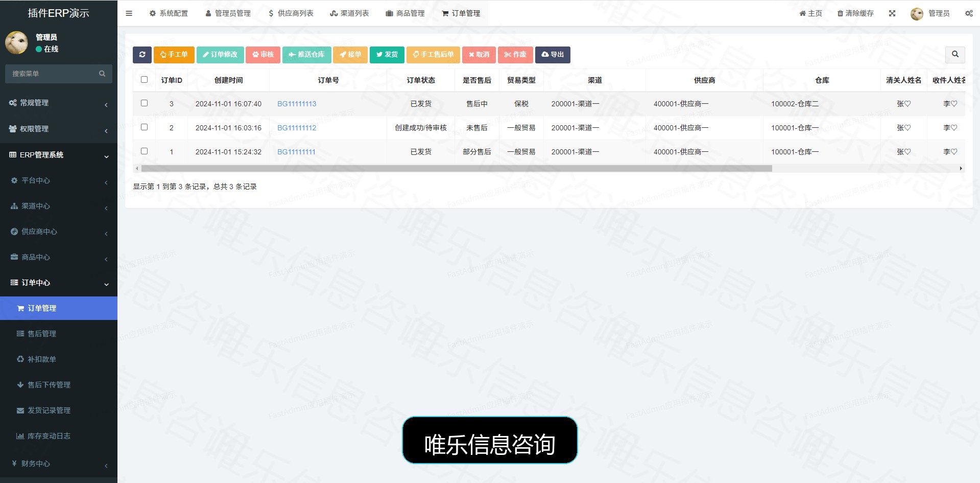This screenshot has height=483, width=980.
Task: Click the admin avatar in top header
Action: coord(917,14)
